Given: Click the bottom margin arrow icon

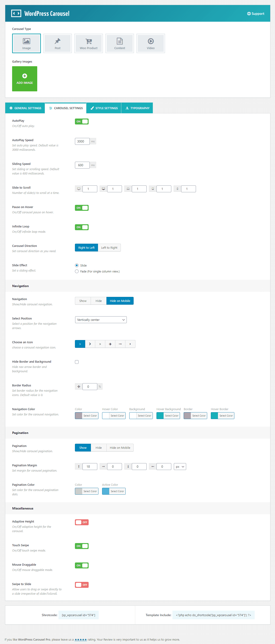Looking at the screenshot, I should point(128,467).
